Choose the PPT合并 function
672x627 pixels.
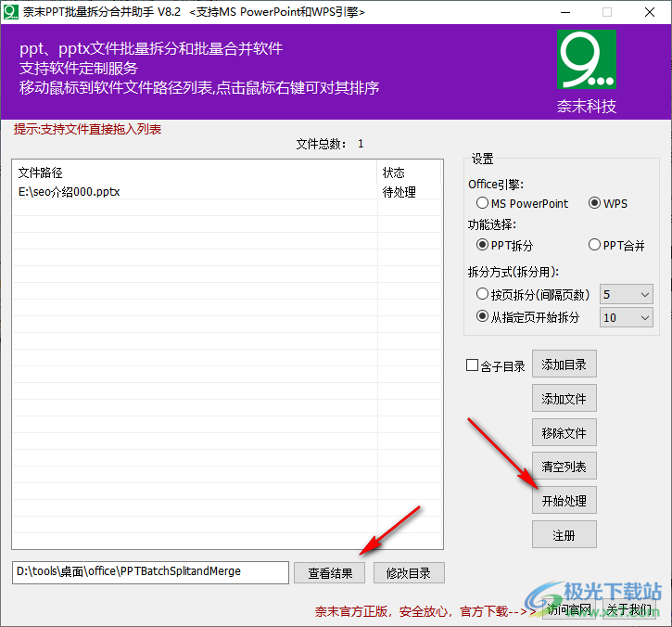(x=616, y=245)
